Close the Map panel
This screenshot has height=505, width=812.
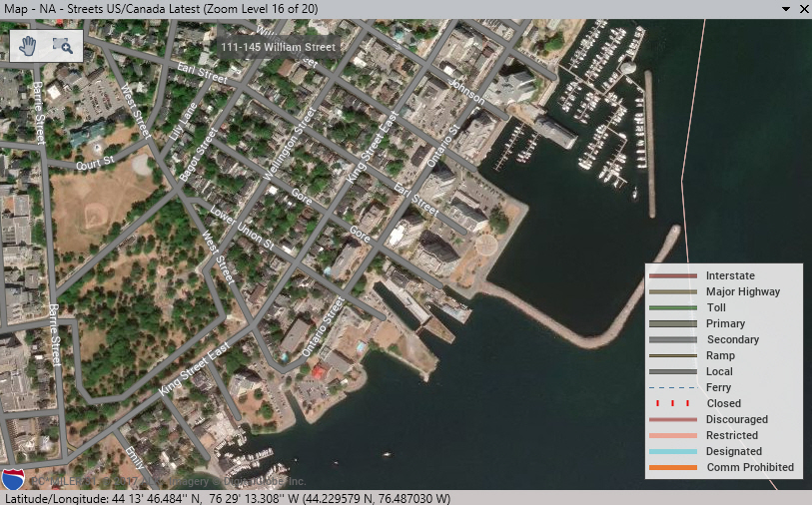803,8
